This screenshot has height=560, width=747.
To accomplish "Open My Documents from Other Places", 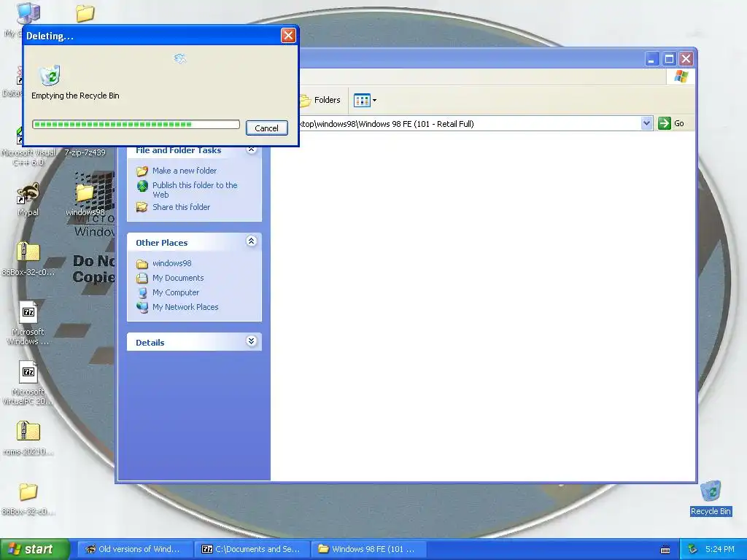I will click(x=178, y=278).
